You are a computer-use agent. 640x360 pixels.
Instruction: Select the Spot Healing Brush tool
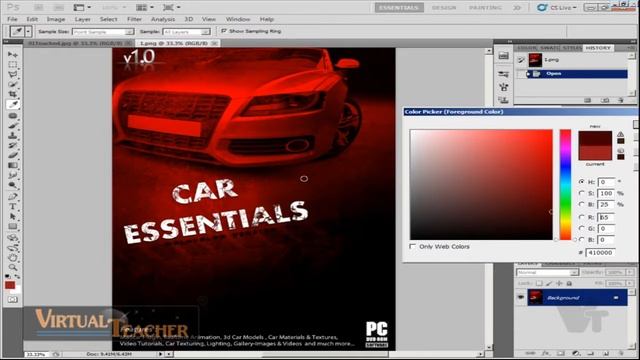click(13, 116)
